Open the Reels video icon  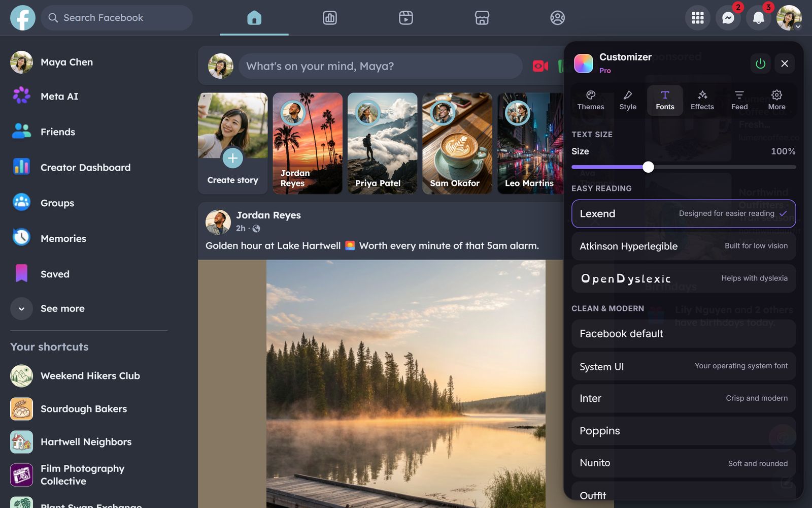(x=405, y=18)
